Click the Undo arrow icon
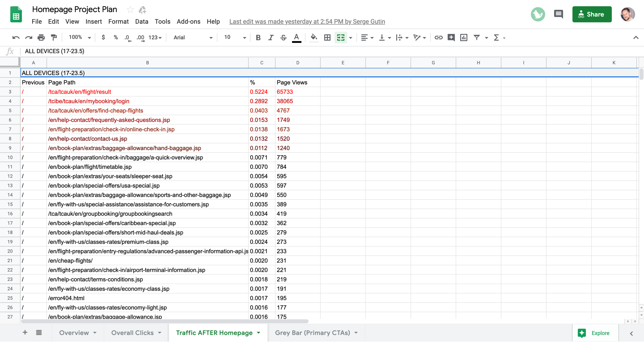The width and height of the screenshot is (644, 343). click(16, 38)
